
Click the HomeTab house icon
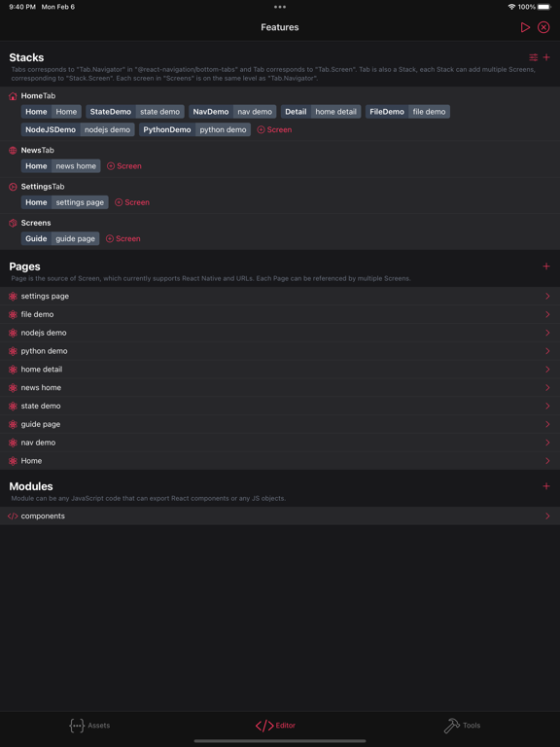(13, 96)
